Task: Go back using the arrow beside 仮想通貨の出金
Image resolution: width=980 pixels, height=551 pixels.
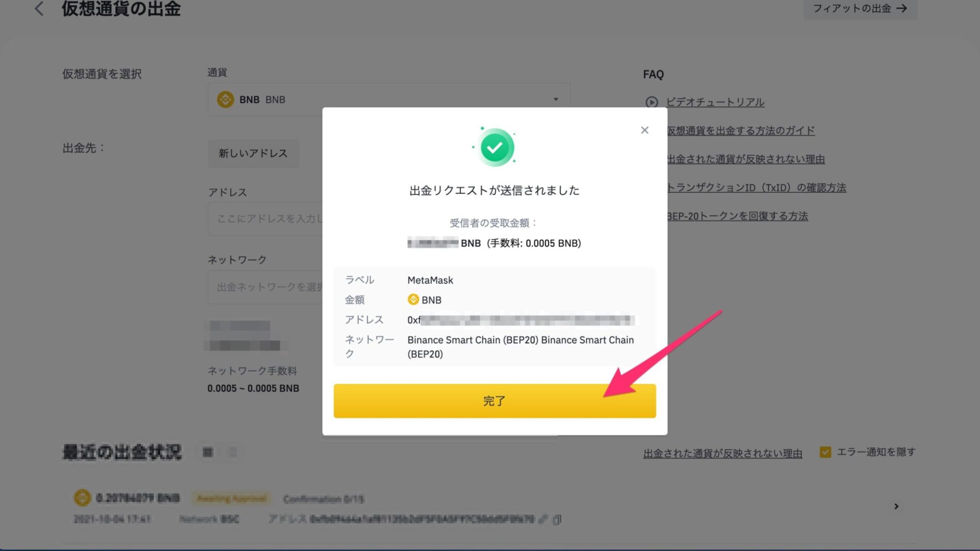Action: point(39,8)
